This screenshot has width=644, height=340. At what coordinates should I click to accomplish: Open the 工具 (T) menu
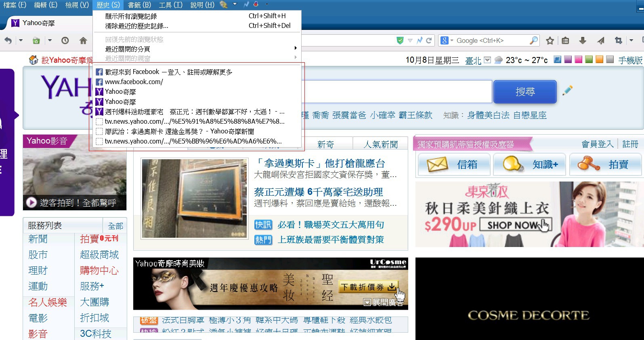(x=170, y=5)
